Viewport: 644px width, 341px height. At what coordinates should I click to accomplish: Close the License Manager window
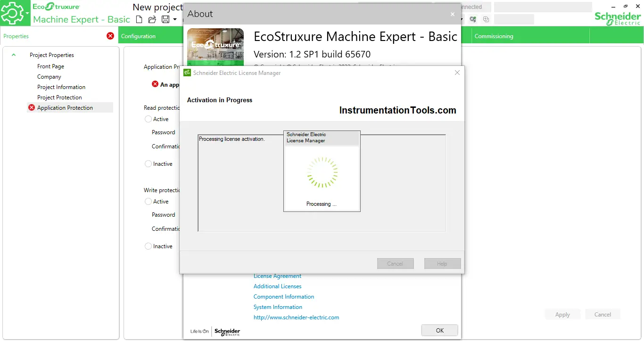(457, 73)
